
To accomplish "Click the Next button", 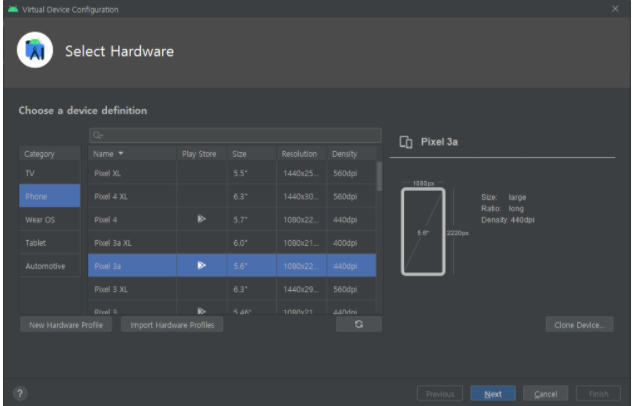I will (x=493, y=393).
